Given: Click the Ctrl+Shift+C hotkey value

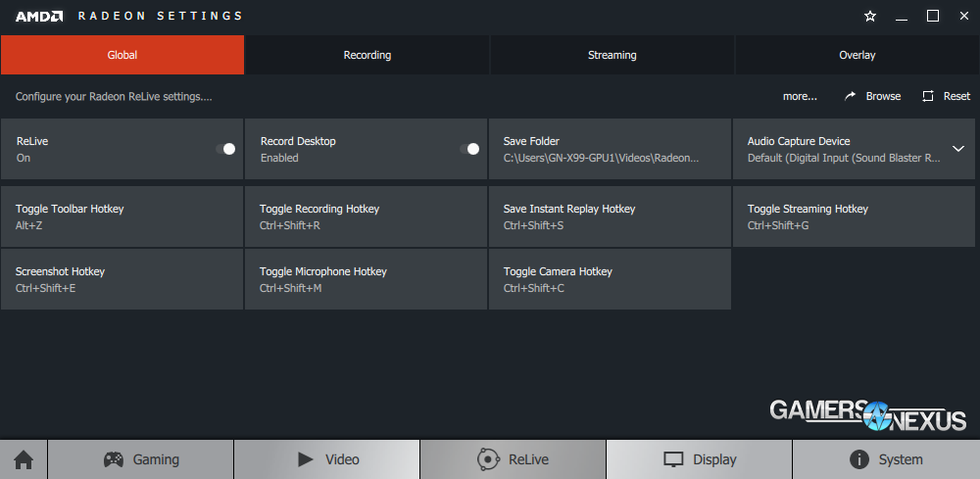Looking at the screenshot, I should [x=534, y=288].
